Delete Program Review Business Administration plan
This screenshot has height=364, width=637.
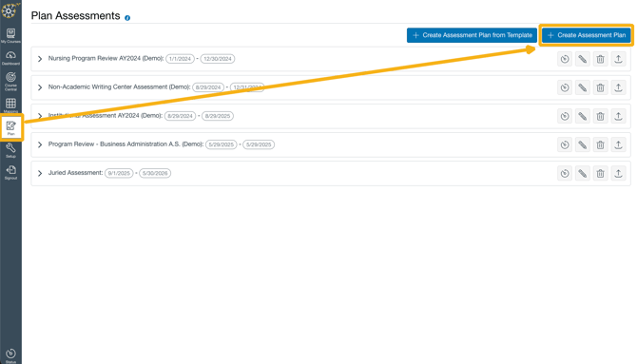pyautogui.click(x=601, y=144)
